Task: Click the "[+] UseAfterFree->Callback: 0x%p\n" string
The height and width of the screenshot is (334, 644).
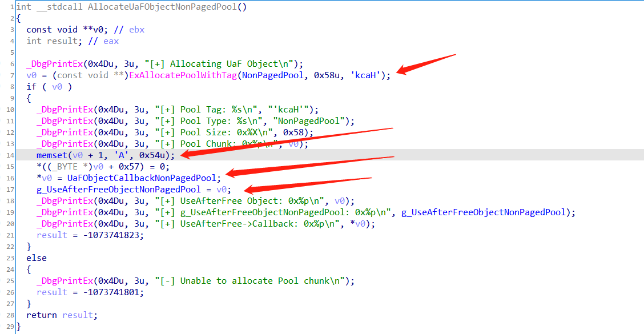Action: click(x=244, y=224)
